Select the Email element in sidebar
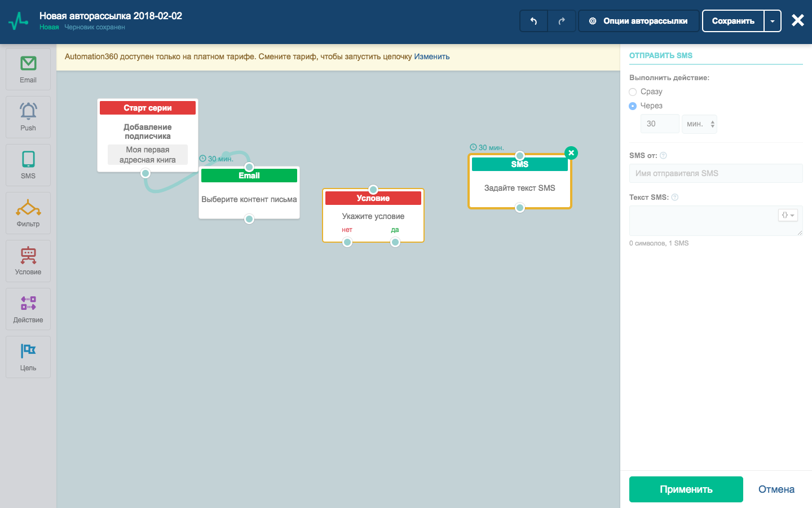Screen dimensions: 812x508 (x=28, y=69)
